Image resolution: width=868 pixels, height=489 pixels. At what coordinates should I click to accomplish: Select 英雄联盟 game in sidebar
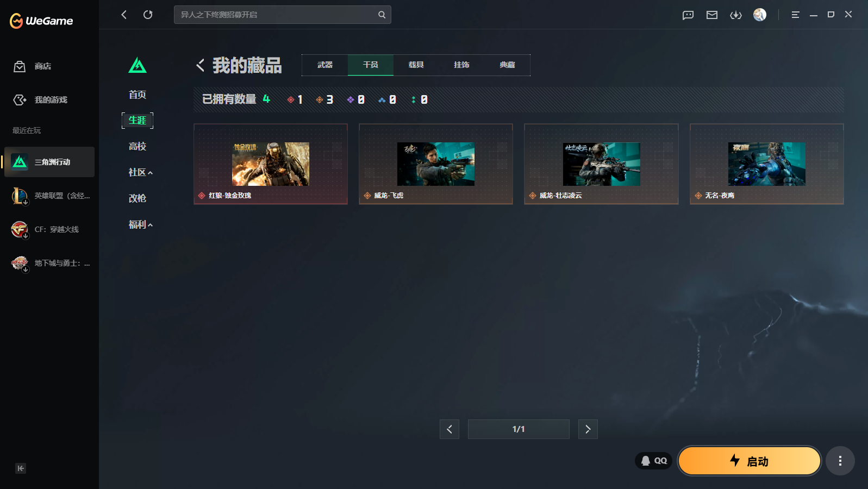pyautogui.click(x=49, y=196)
